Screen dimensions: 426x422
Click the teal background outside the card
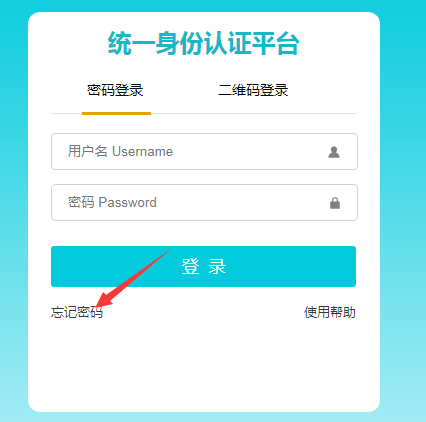pyautogui.click(x=403, y=200)
